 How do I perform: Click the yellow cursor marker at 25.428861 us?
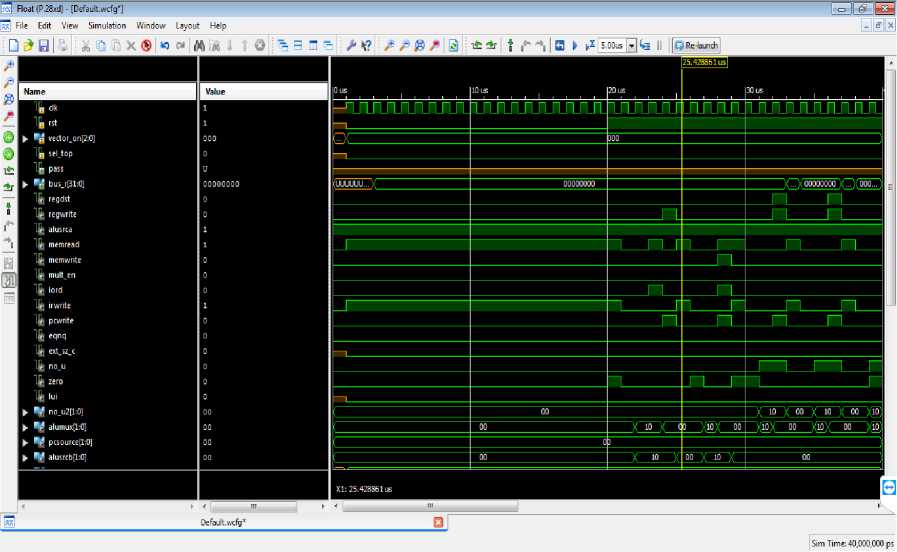click(703, 62)
